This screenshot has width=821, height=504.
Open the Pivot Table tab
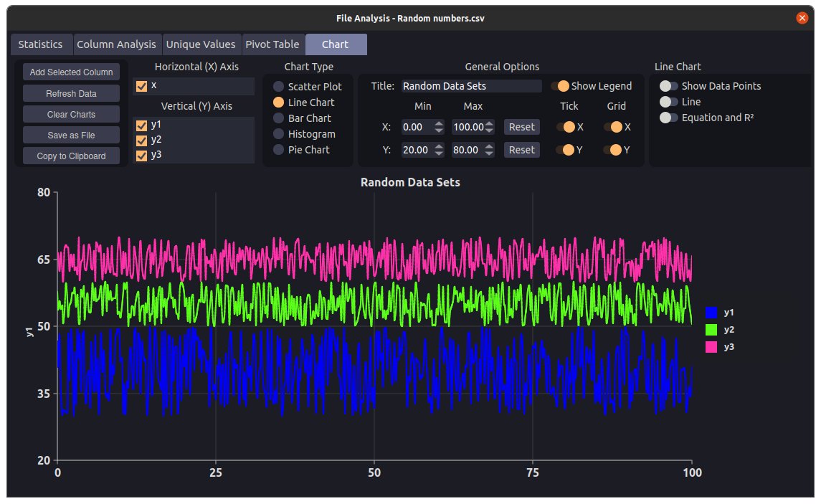[272, 44]
